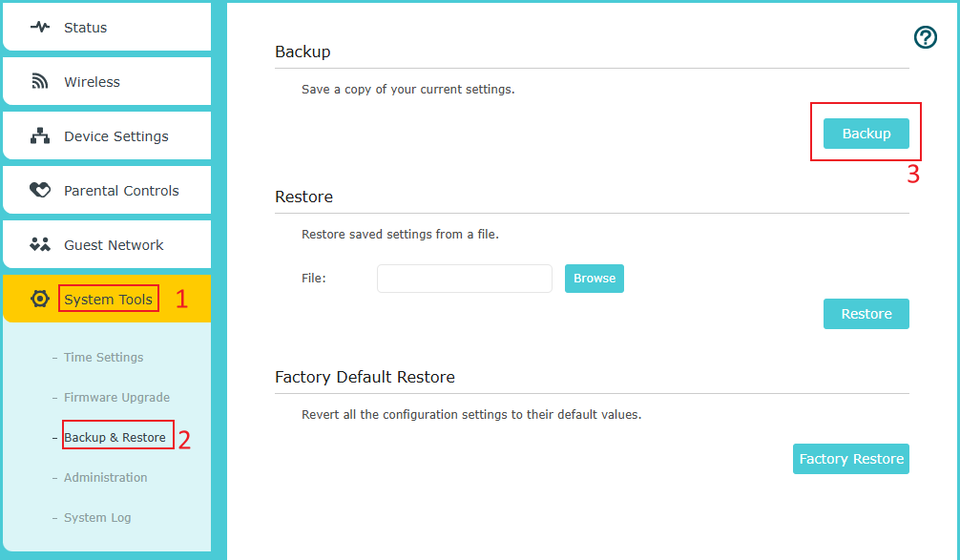Open help via the question mark icon

925,37
